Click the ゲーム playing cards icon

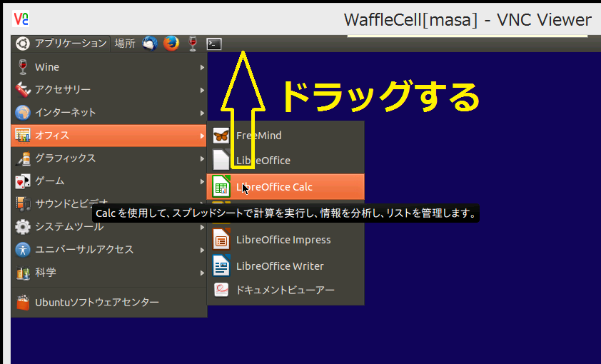point(23,181)
